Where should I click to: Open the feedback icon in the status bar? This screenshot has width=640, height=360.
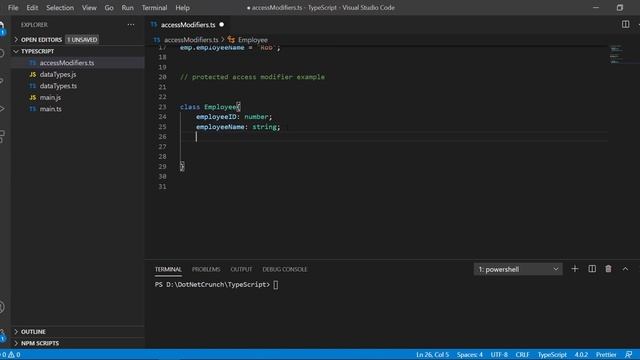[629, 355]
